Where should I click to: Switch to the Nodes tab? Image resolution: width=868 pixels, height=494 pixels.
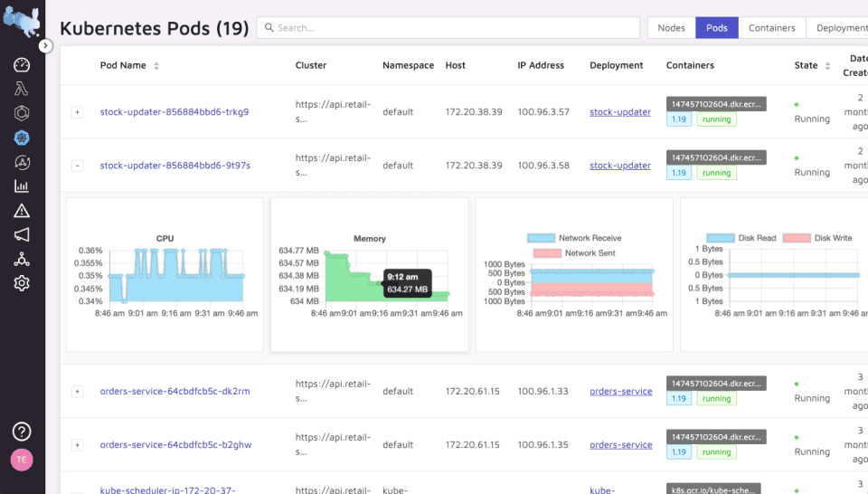click(671, 28)
